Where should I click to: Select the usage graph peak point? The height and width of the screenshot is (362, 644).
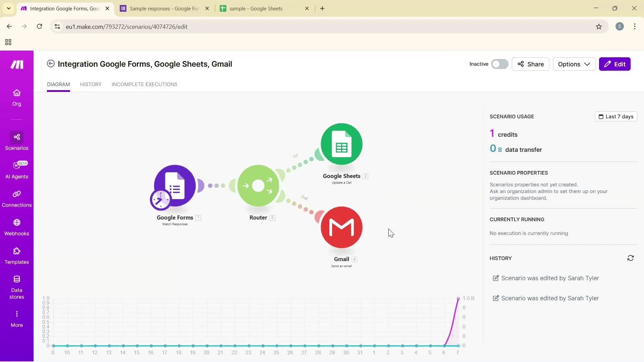pyautogui.click(x=458, y=298)
